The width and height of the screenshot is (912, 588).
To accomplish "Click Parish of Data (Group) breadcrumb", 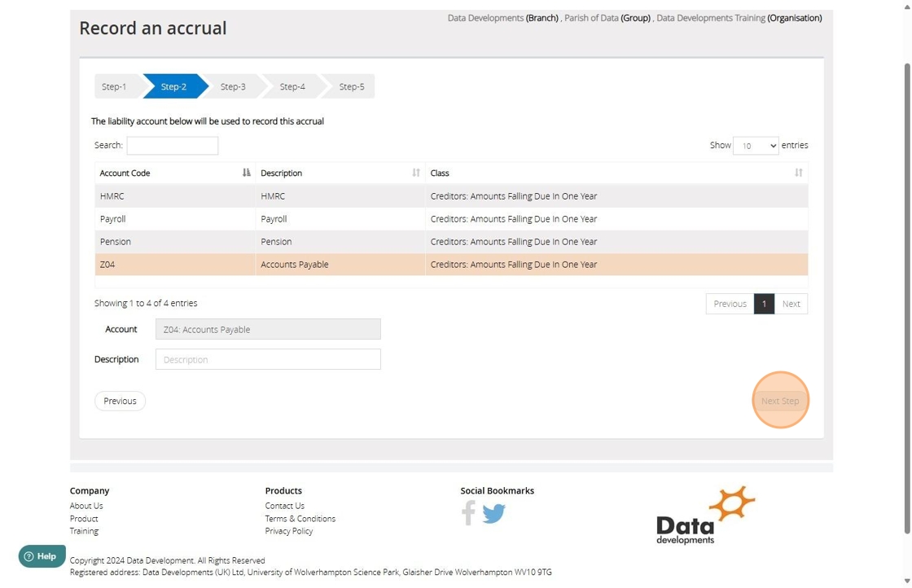I will 607,18.
